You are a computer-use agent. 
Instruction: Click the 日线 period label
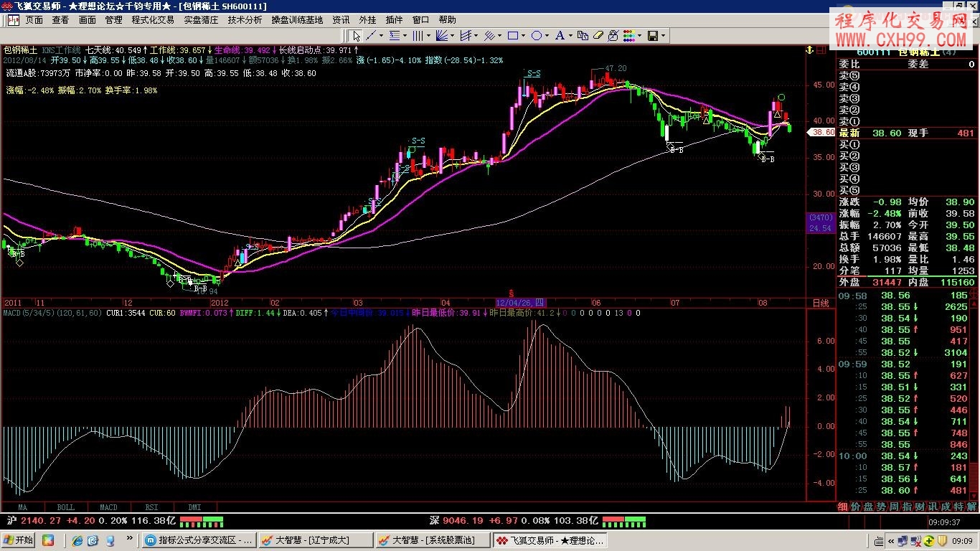[820, 303]
